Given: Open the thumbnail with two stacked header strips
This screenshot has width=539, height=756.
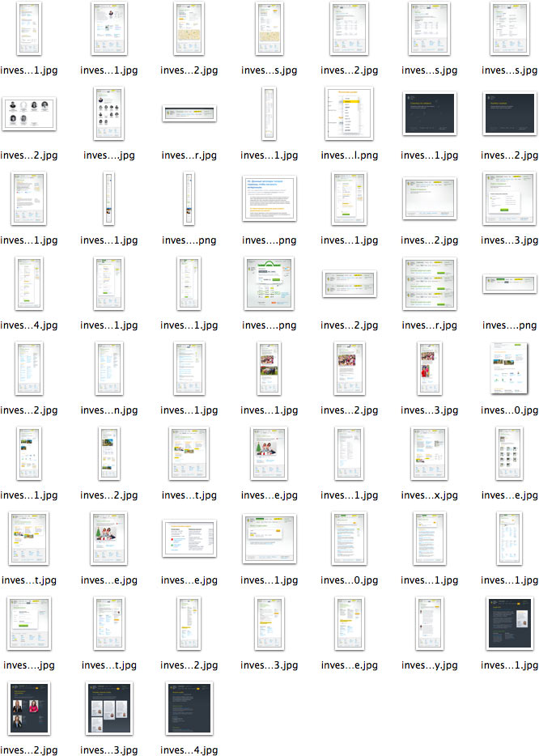Looking at the screenshot, I should [349, 283].
